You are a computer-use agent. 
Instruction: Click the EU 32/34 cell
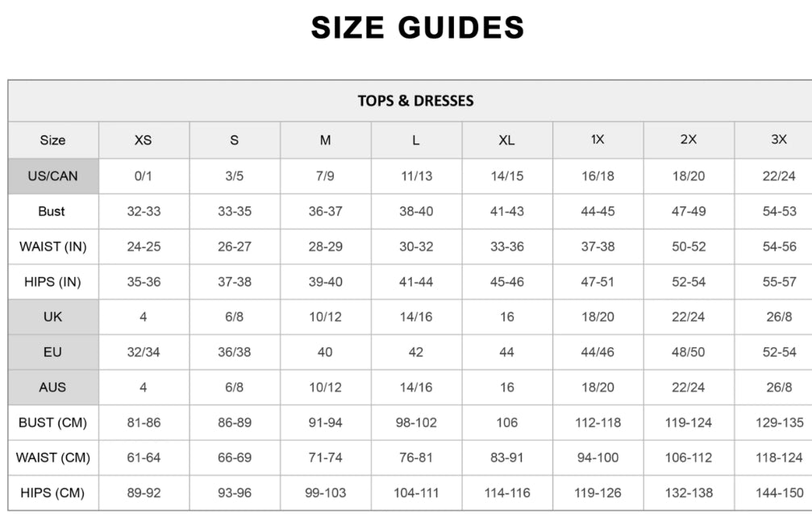click(x=143, y=352)
